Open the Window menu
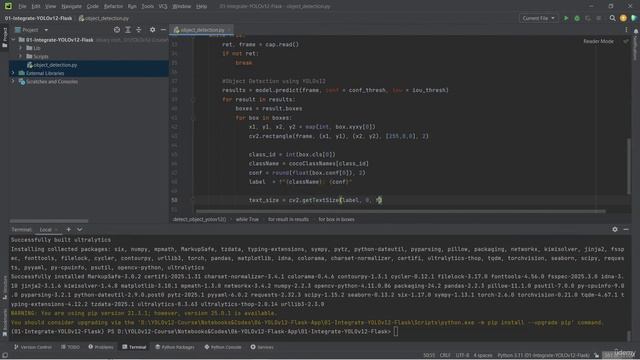Screen dimensions: 640x360 [x=182, y=6]
